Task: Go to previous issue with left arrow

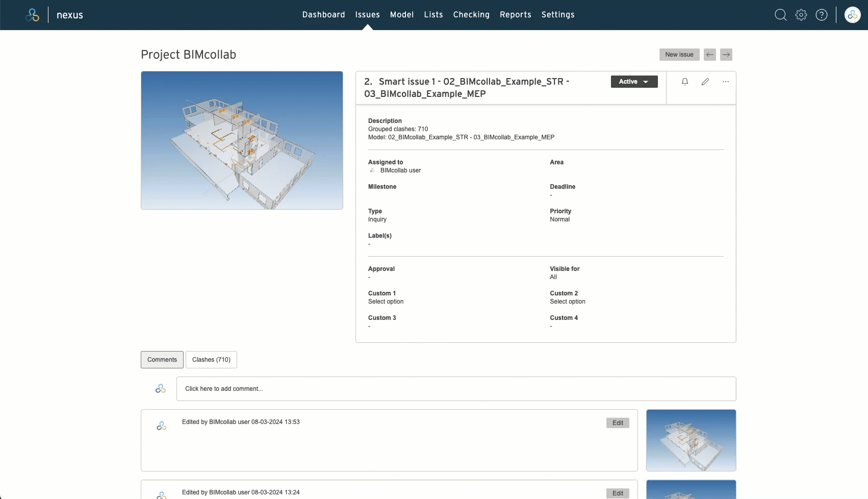Action: [710, 55]
